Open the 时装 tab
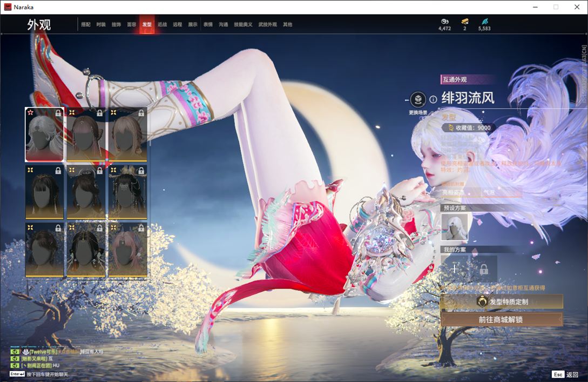The width and height of the screenshot is (588, 382). 101,24
